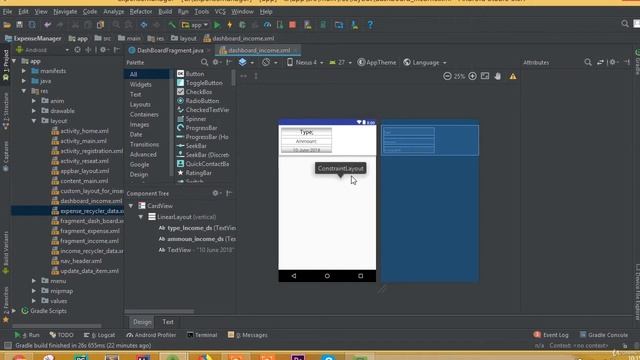Open the search everywhere magnifier at top right
The height and width of the screenshot is (360, 640).
coord(624,24)
